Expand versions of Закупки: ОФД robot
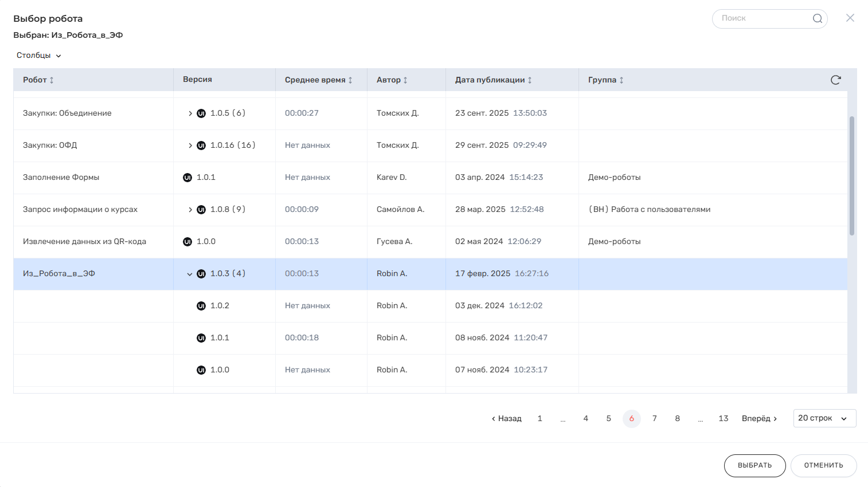The width and height of the screenshot is (868, 487). 190,146
